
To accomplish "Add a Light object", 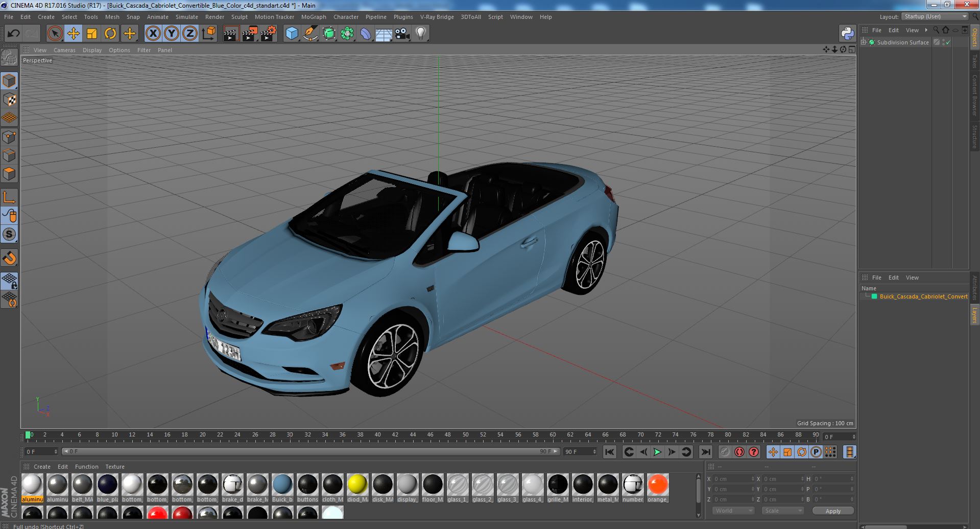I will click(x=420, y=34).
